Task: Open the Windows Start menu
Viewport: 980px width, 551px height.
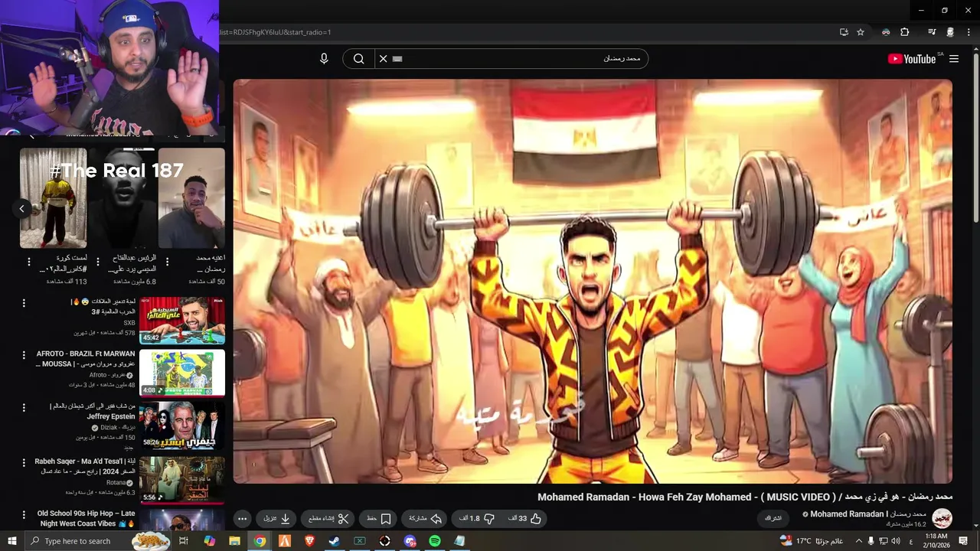Action: click(x=11, y=541)
